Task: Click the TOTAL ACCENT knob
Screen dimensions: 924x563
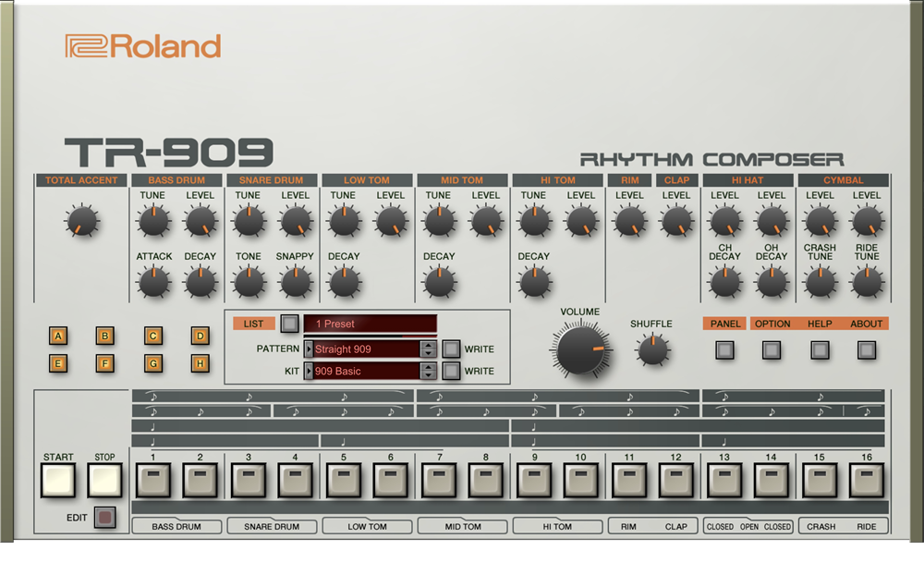Action: [82, 222]
